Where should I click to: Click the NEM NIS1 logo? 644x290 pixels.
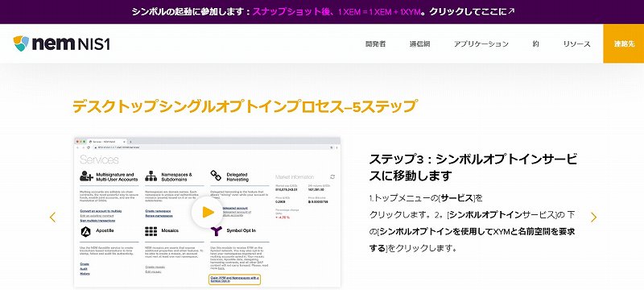point(62,43)
